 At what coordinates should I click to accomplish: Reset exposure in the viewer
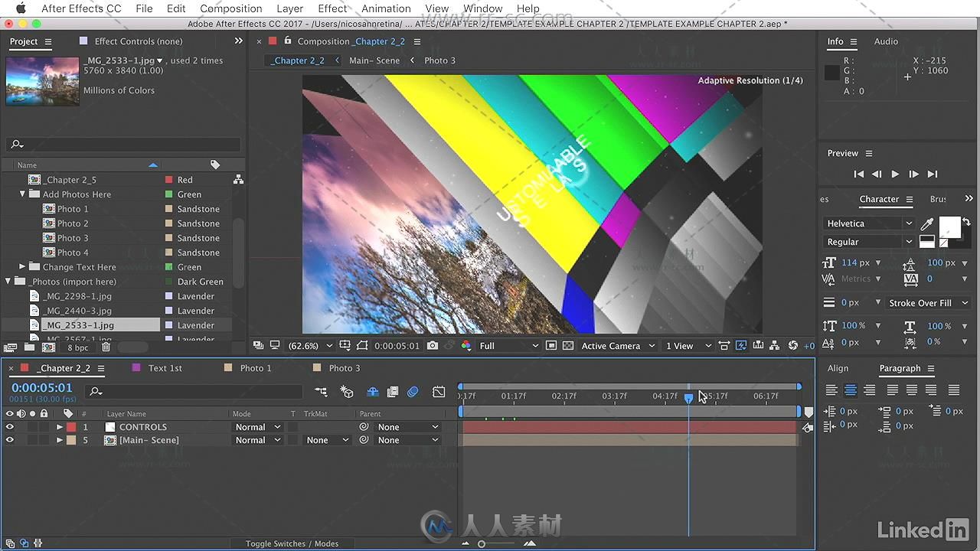pyautogui.click(x=793, y=346)
